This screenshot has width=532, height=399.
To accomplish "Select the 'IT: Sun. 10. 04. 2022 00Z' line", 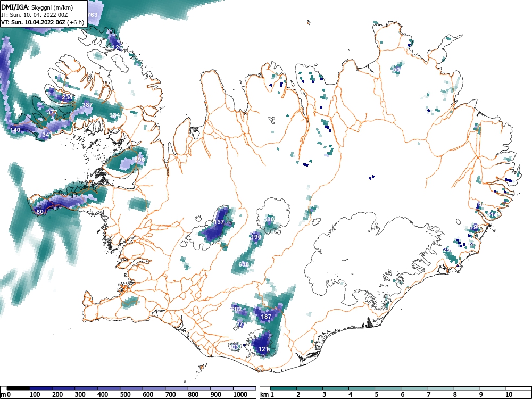I will click(34, 15).
